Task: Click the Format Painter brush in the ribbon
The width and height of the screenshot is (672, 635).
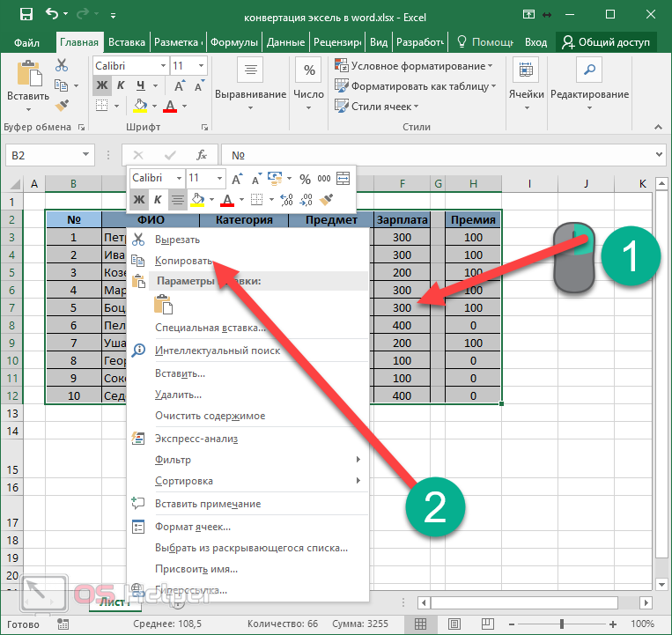Action: [x=63, y=106]
